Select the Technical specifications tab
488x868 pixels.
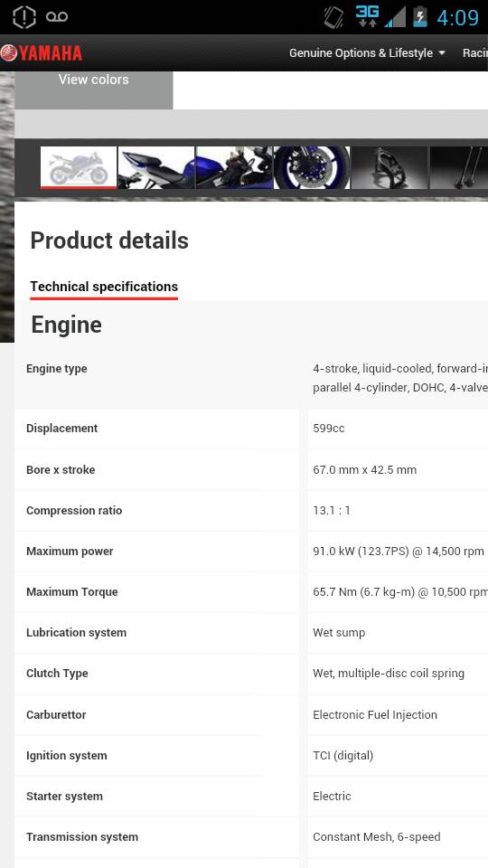pos(104,287)
